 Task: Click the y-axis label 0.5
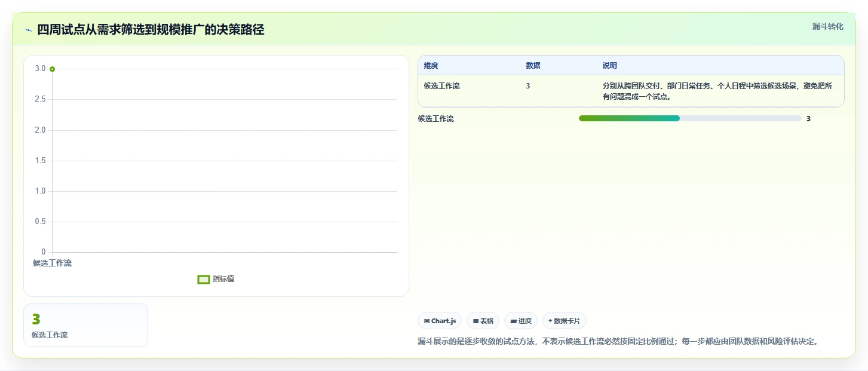pos(40,222)
